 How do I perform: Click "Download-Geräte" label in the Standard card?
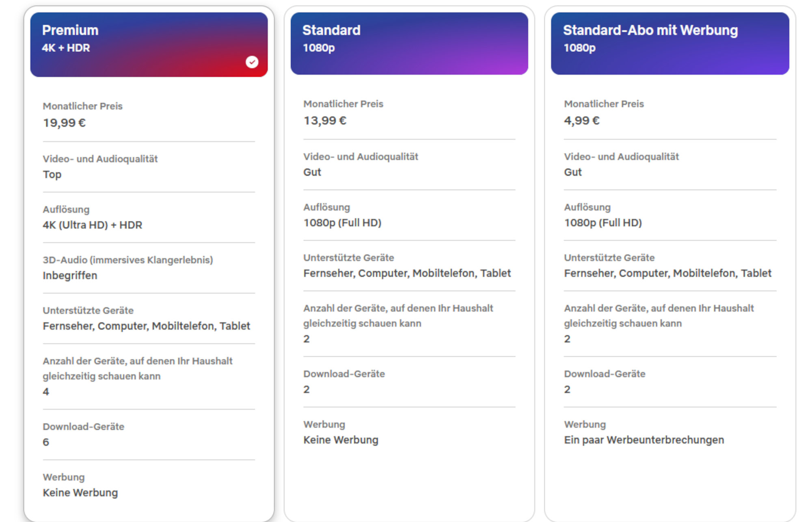point(344,374)
